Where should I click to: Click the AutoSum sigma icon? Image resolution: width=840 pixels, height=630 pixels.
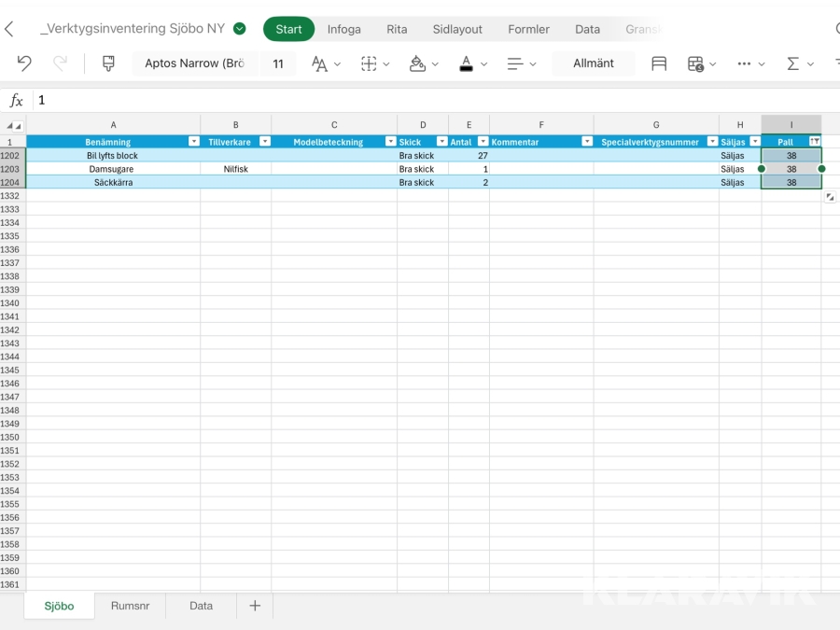[x=792, y=63]
